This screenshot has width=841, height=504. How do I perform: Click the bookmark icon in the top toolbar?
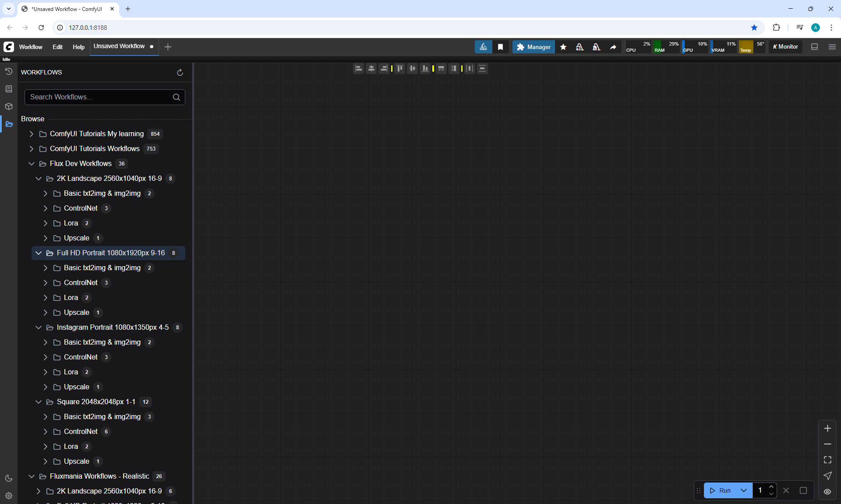[x=500, y=47]
